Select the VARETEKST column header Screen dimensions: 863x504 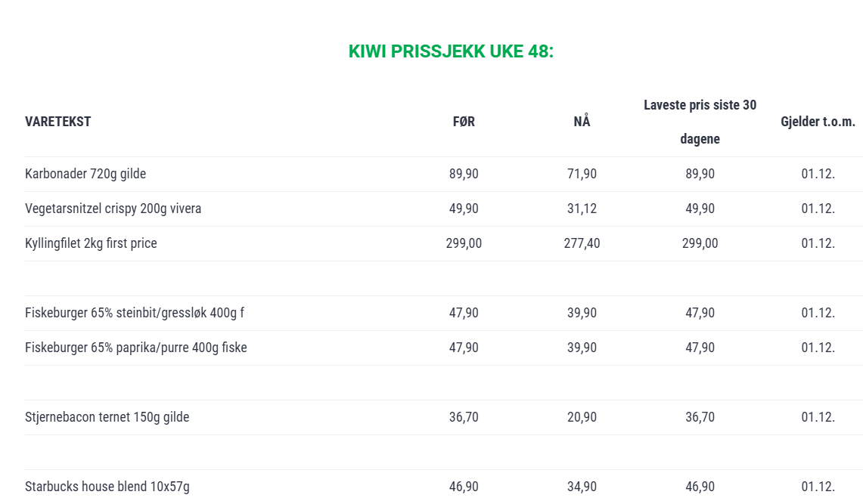coord(57,122)
